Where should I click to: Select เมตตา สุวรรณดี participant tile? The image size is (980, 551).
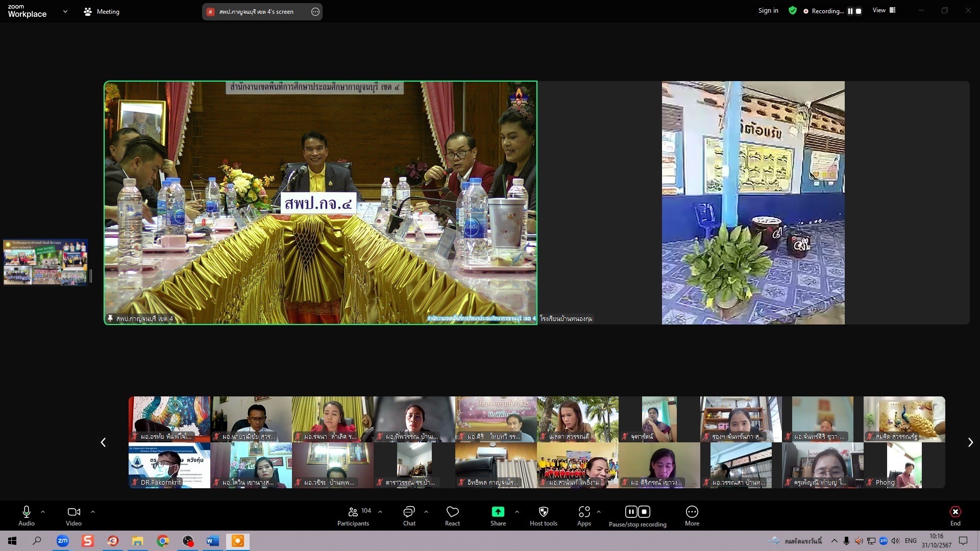[578, 419]
